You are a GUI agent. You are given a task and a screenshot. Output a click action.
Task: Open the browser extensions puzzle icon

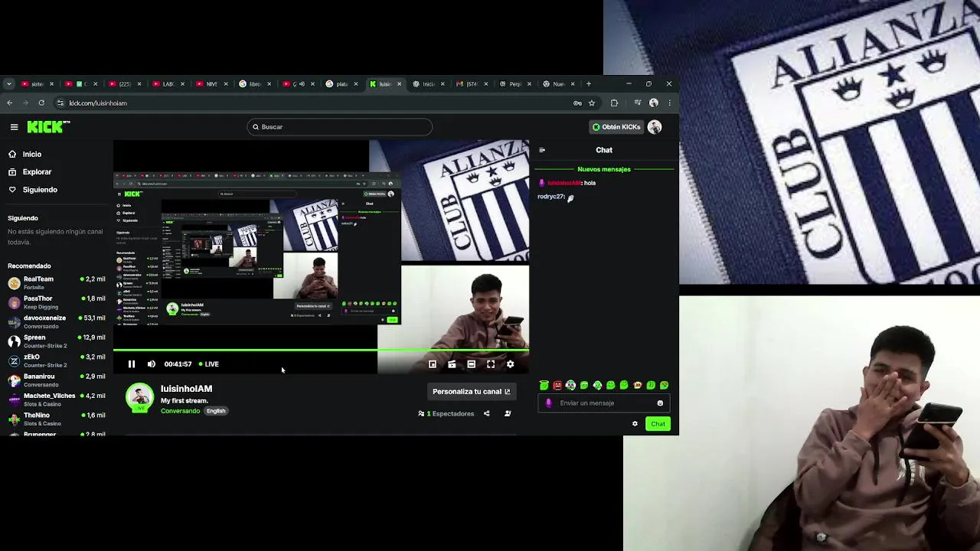614,103
